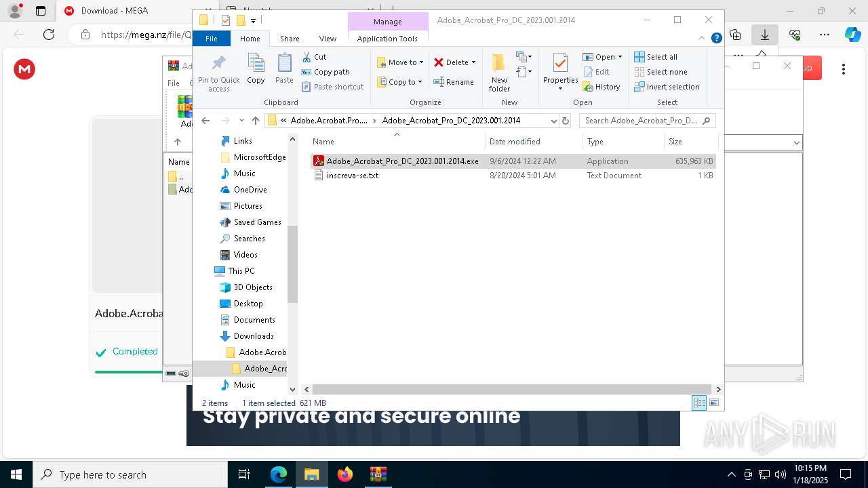
Task: Click History in ribbon
Action: pyautogui.click(x=601, y=87)
